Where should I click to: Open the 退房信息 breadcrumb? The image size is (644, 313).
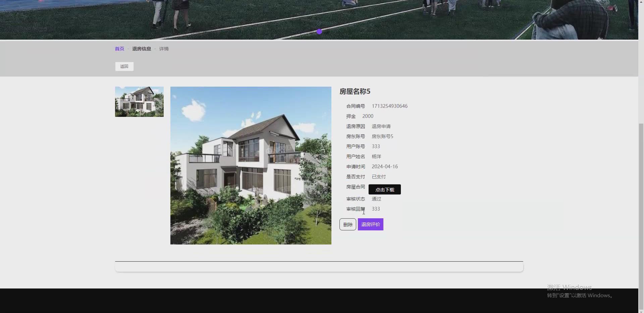click(142, 49)
